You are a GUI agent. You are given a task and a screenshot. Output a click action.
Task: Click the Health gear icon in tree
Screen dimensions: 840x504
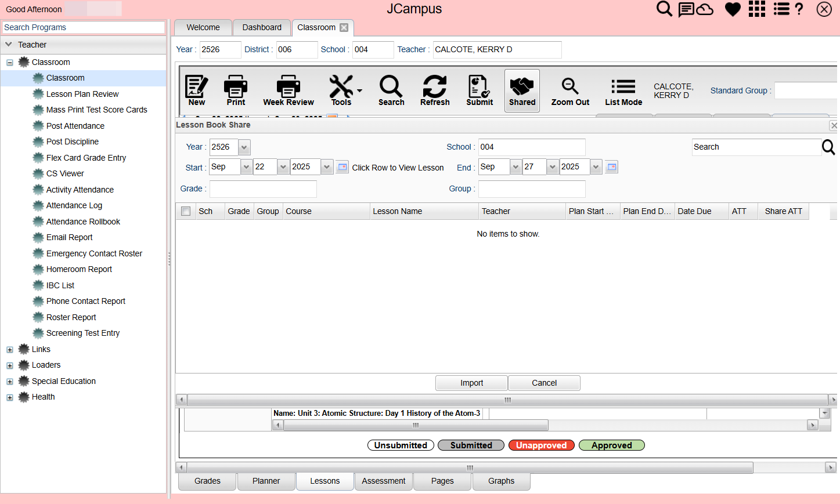24,397
